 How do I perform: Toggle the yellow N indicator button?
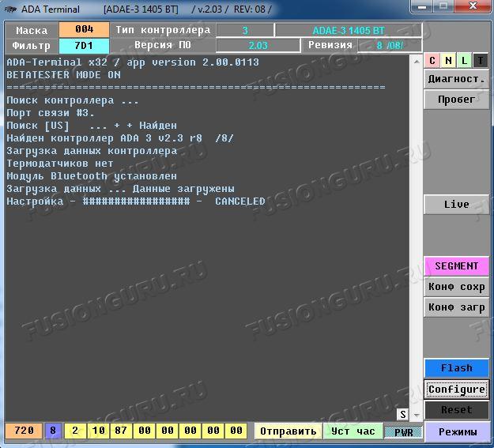(x=449, y=61)
